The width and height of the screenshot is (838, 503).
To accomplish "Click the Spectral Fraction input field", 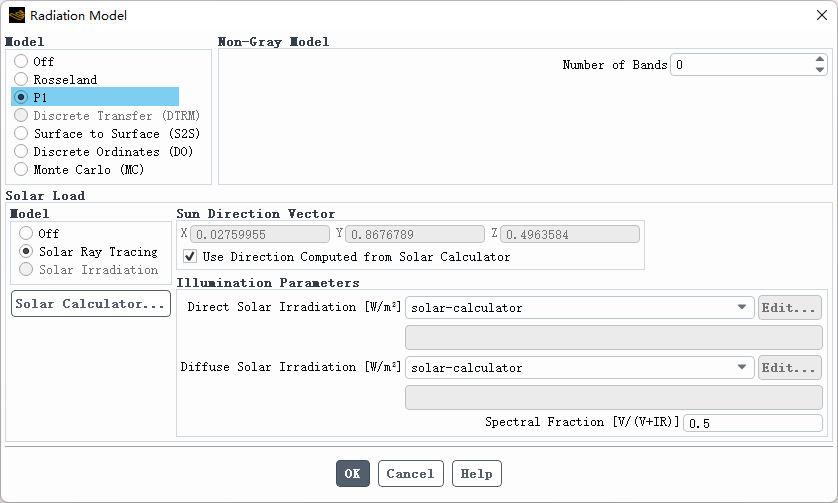I will (752, 423).
